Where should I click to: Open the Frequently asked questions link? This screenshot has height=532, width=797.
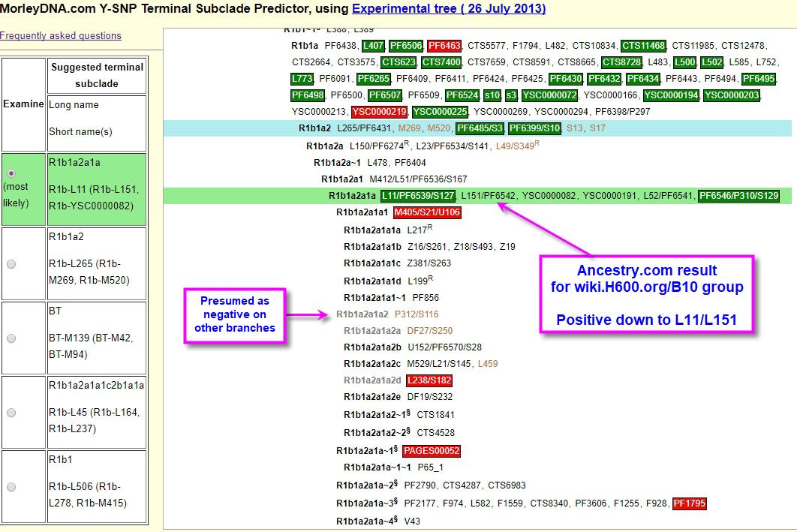(x=60, y=35)
